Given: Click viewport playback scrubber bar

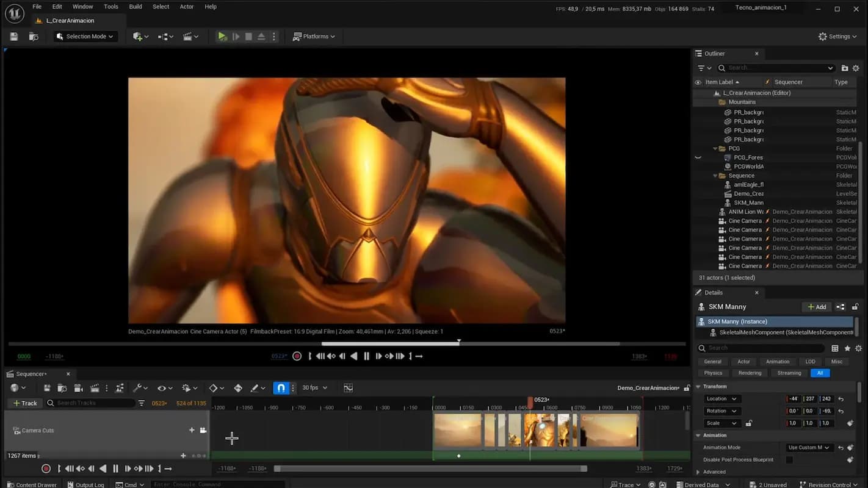Looking at the screenshot, I should 347,344.
